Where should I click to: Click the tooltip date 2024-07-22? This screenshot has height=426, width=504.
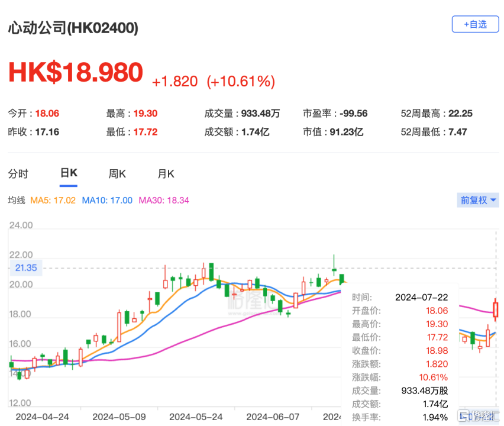pyautogui.click(x=421, y=298)
